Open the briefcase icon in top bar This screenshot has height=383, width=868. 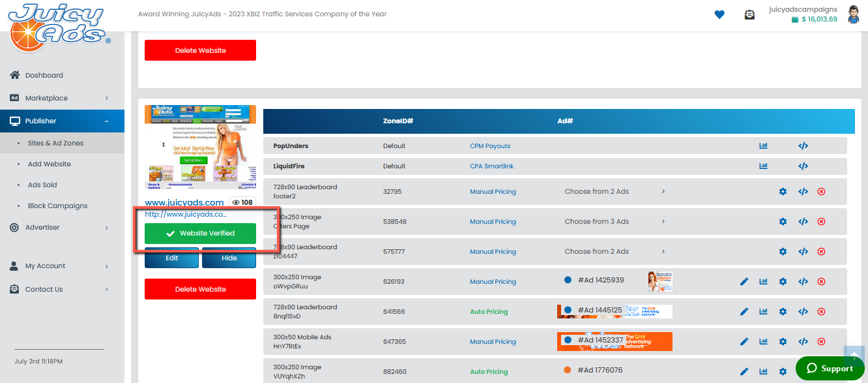point(749,14)
